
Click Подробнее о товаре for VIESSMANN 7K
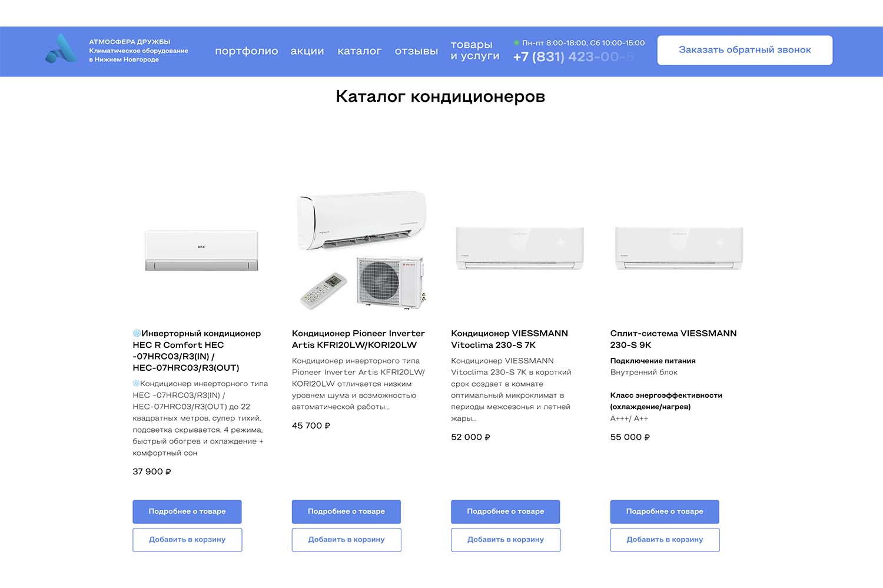coord(506,511)
